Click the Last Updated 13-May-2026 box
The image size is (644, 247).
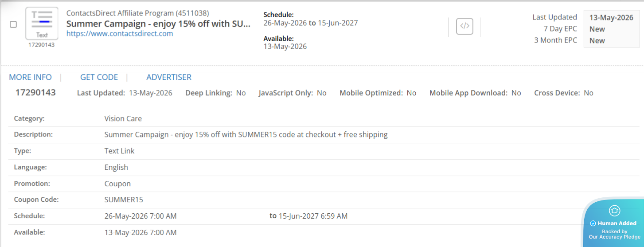[611, 18]
